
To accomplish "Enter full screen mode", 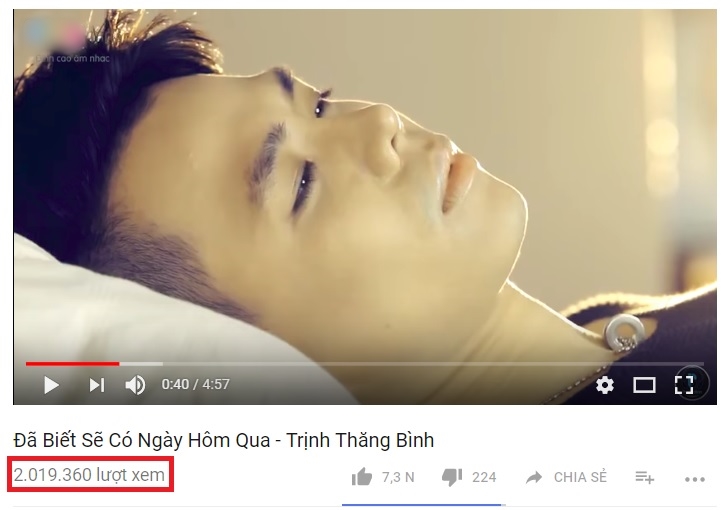I will tap(684, 385).
